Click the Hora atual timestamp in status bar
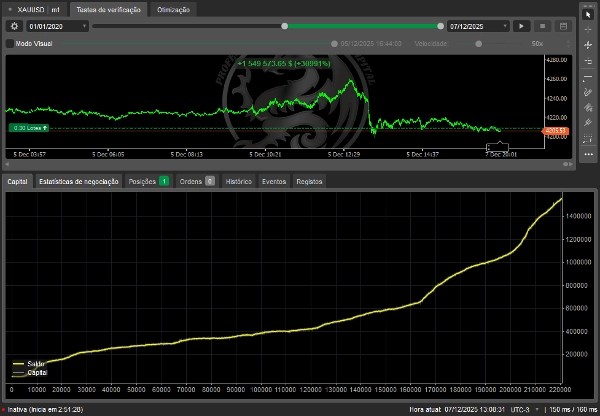Screen dimensions: 600x416 tap(457, 409)
